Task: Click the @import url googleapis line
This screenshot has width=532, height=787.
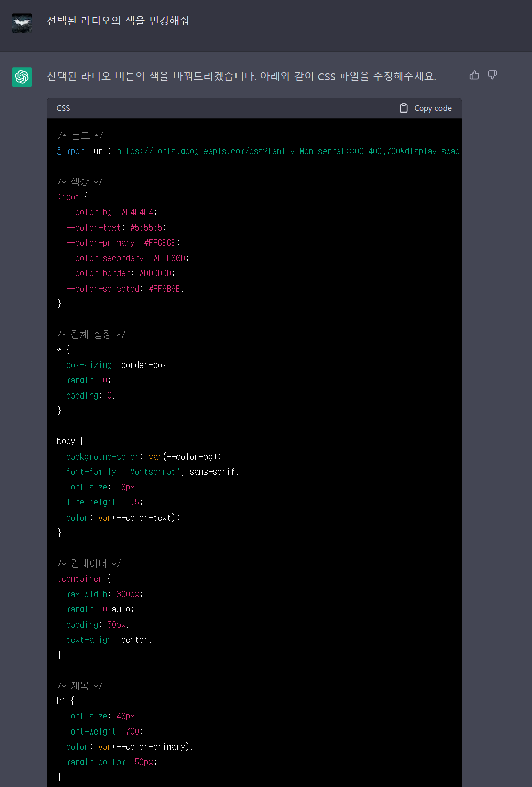Action: [x=258, y=151]
